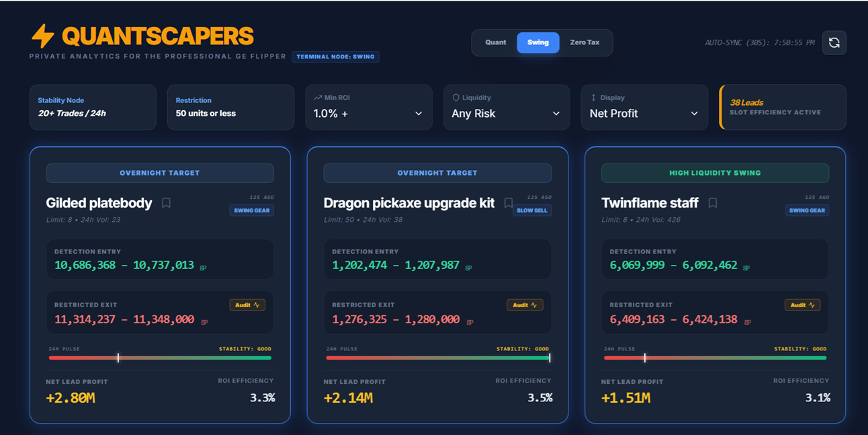The height and width of the screenshot is (435, 868).
Task: Bookmark the Dragon pickaxe upgrade kit
Action: pos(509,203)
